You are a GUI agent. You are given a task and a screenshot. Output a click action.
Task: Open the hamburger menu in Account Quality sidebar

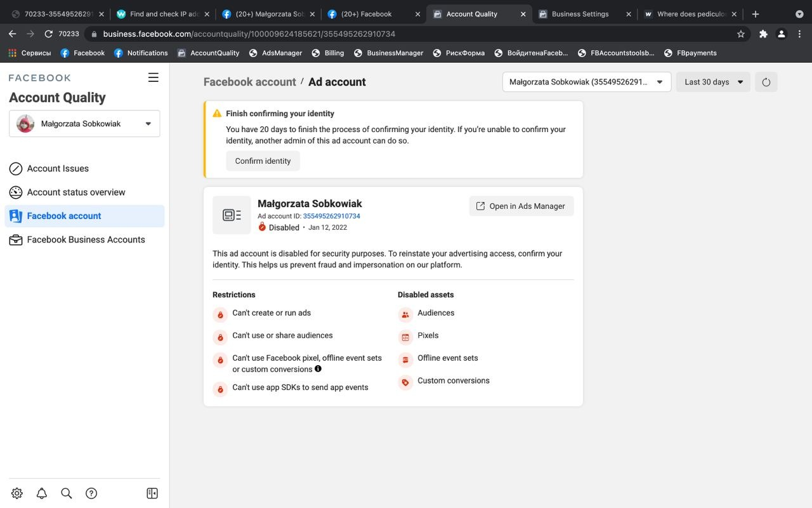[x=153, y=77]
